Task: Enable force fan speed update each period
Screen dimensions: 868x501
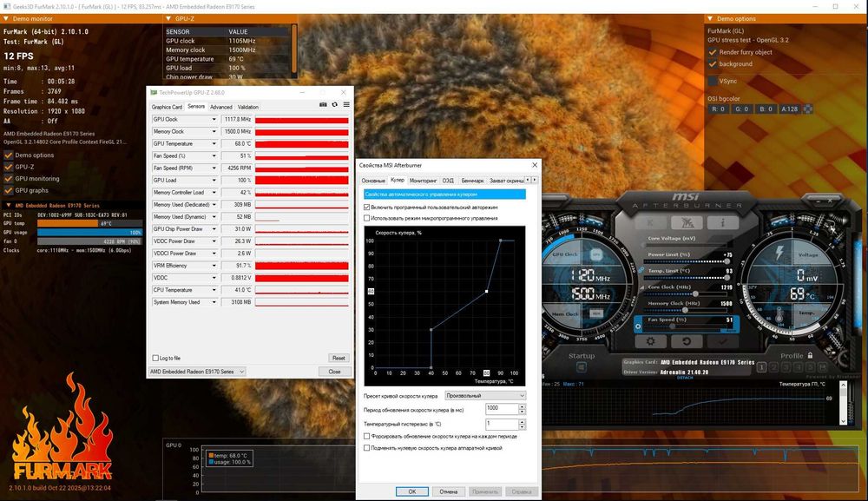Action: (x=366, y=436)
